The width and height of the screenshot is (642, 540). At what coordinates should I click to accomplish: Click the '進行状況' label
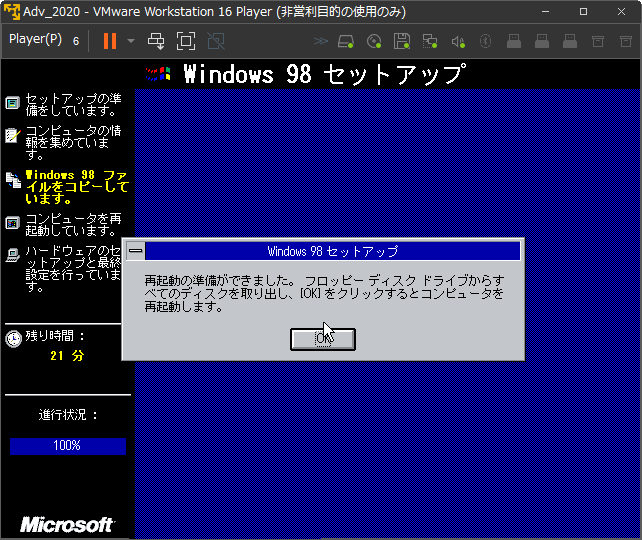[68, 415]
